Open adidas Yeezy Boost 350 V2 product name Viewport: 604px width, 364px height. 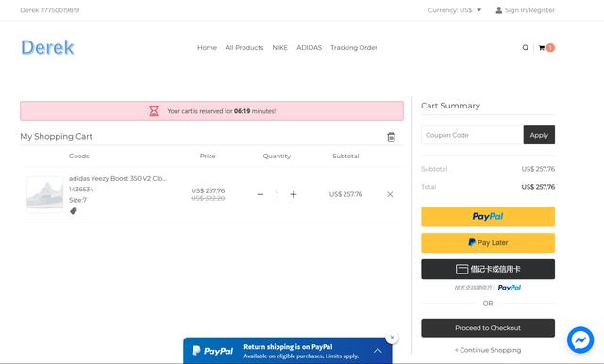coord(118,178)
